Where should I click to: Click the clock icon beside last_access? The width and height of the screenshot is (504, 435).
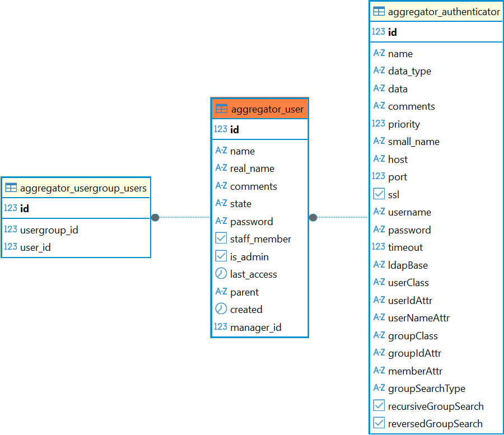pyautogui.click(x=221, y=274)
